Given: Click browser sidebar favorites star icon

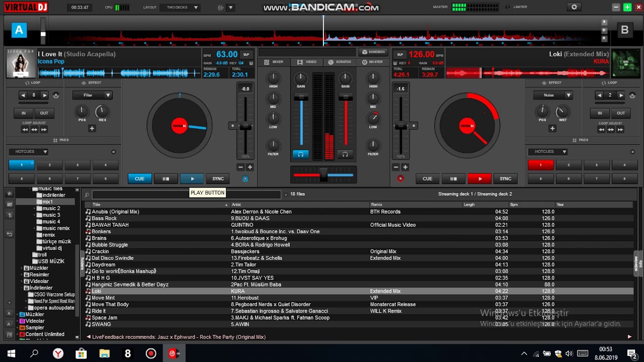Looking at the screenshot, I should tap(10, 194).
